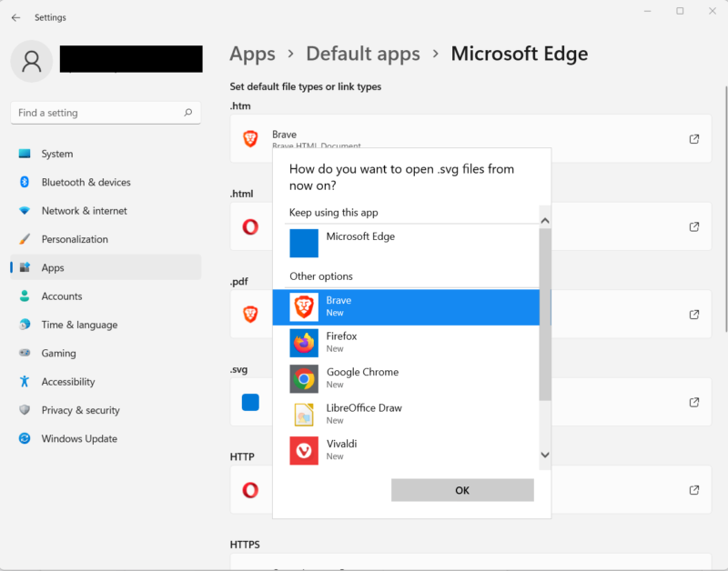
Task: Click the scroll-up chevron in the app list
Action: pos(545,219)
